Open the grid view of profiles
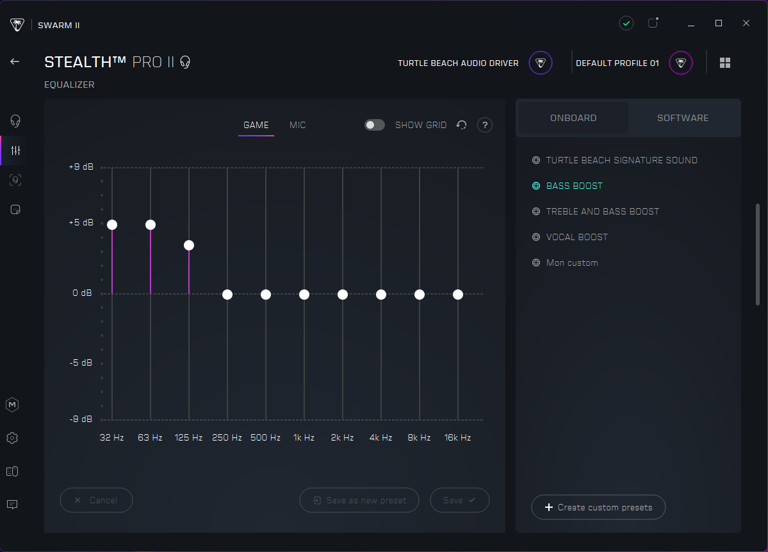The height and width of the screenshot is (552, 768). pyautogui.click(x=725, y=63)
